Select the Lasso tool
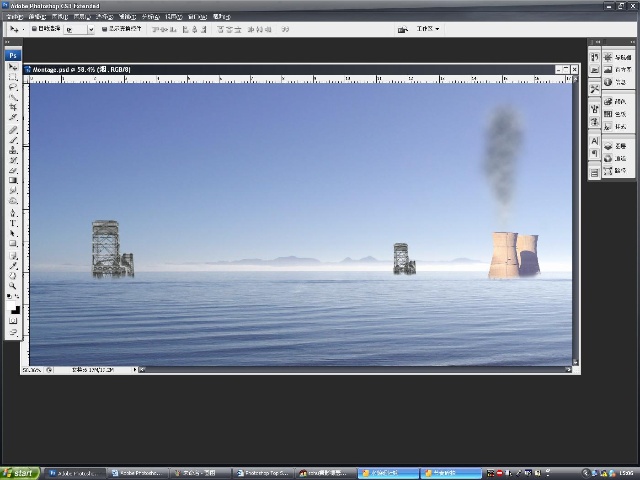This screenshot has height=480, width=640. (13, 87)
